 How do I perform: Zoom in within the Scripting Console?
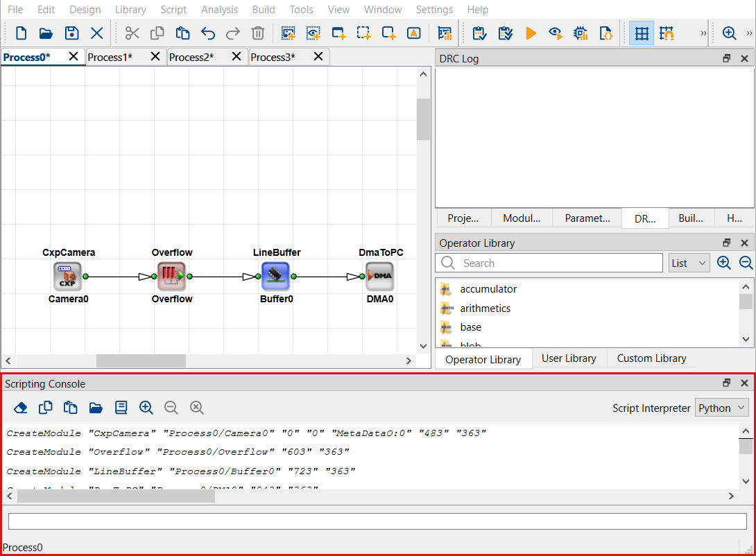tap(146, 408)
